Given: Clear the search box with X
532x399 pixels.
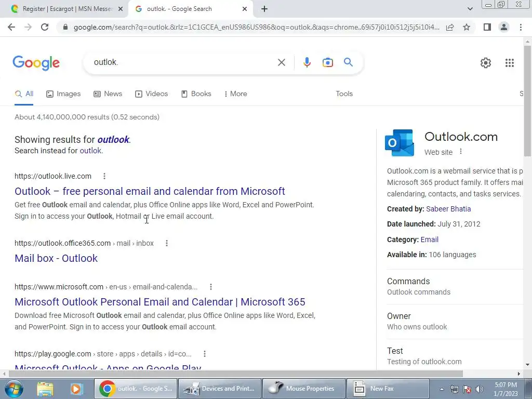Looking at the screenshot, I should pos(281,62).
